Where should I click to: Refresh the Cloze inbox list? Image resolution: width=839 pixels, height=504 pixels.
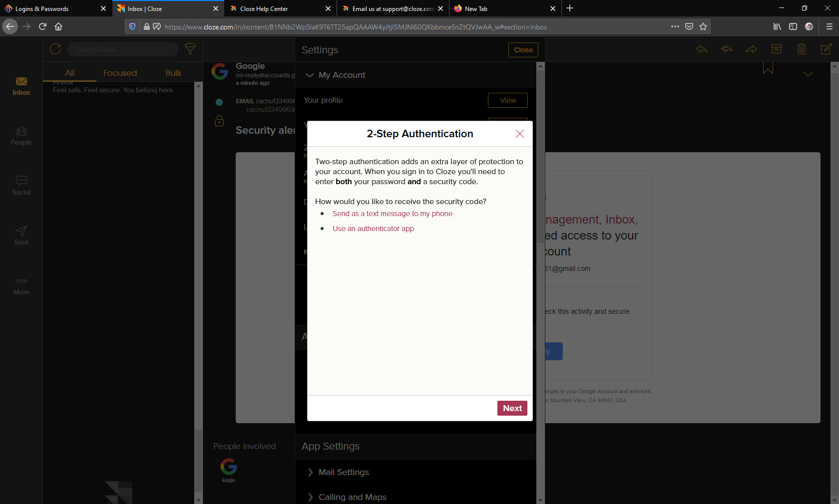point(55,49)
